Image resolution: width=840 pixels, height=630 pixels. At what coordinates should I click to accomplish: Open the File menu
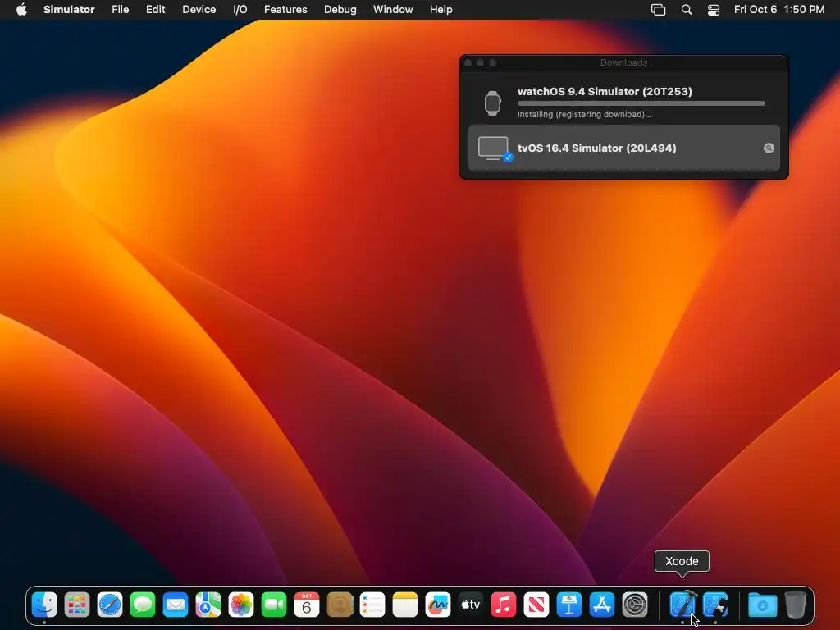120,10
